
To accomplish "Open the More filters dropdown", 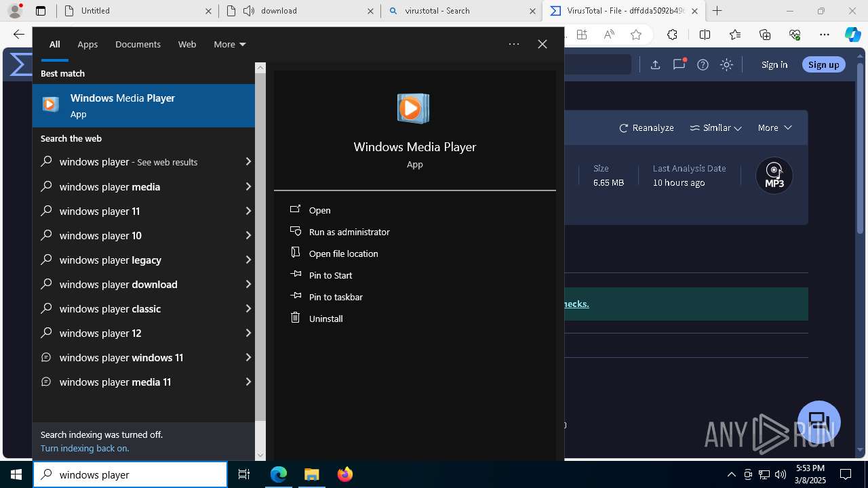I will click(x=230, y=44).
